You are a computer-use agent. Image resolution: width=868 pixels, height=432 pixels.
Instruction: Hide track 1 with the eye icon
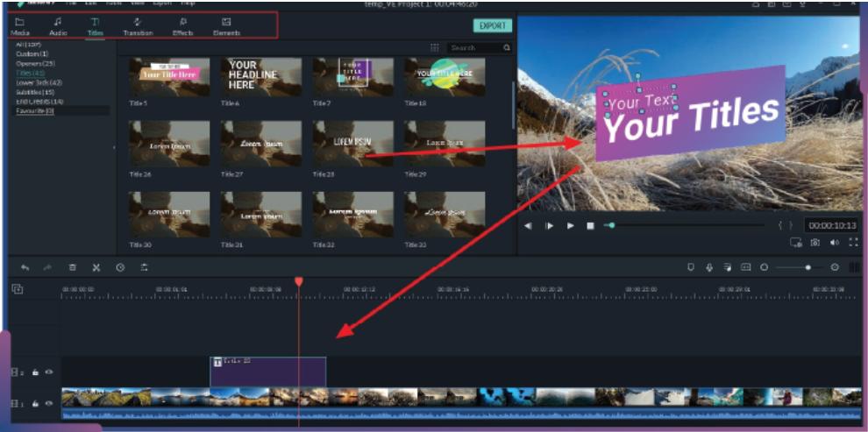click(x=49, y=404)
